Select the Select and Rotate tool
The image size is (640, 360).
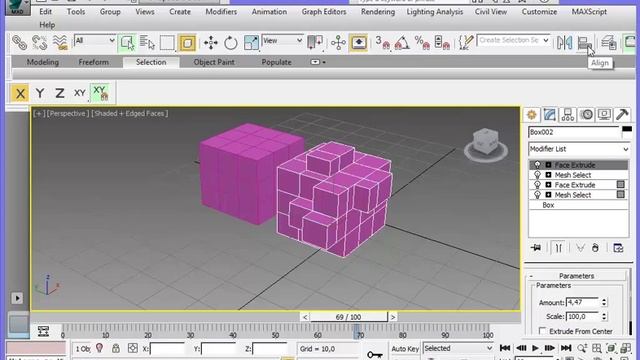(231, 42)
